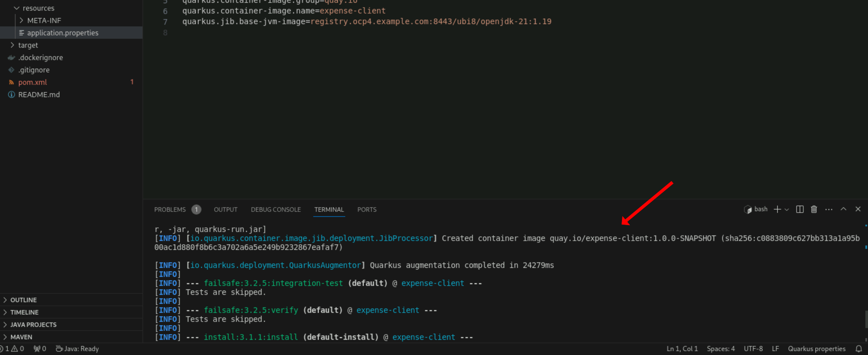Maximize panel size with chevron up
Viewport: 868px width, 355px height.
843,209
